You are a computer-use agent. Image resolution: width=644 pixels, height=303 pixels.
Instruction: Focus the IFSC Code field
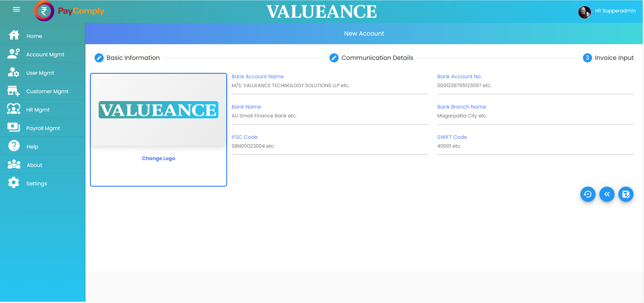coord(329,146)
